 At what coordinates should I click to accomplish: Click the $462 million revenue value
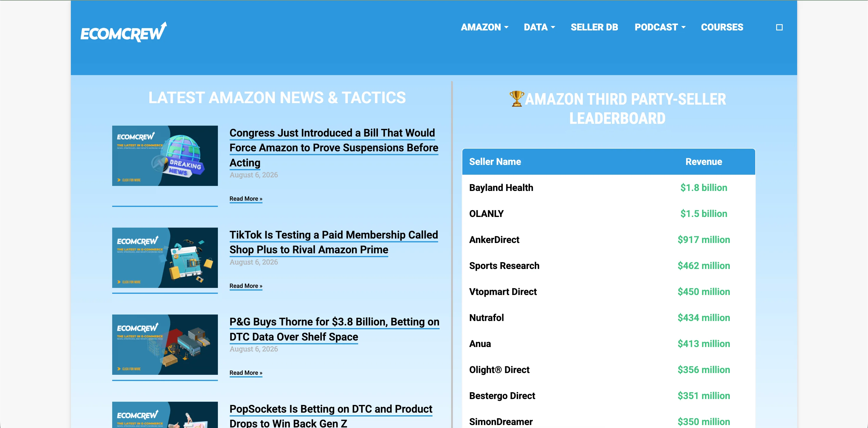coord(704,265)
